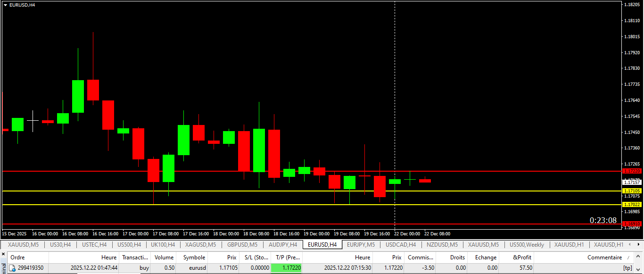The height and width of the screenshot is (274, 644).
Task: Click the Commentaire column header
Action: [585, 257]
